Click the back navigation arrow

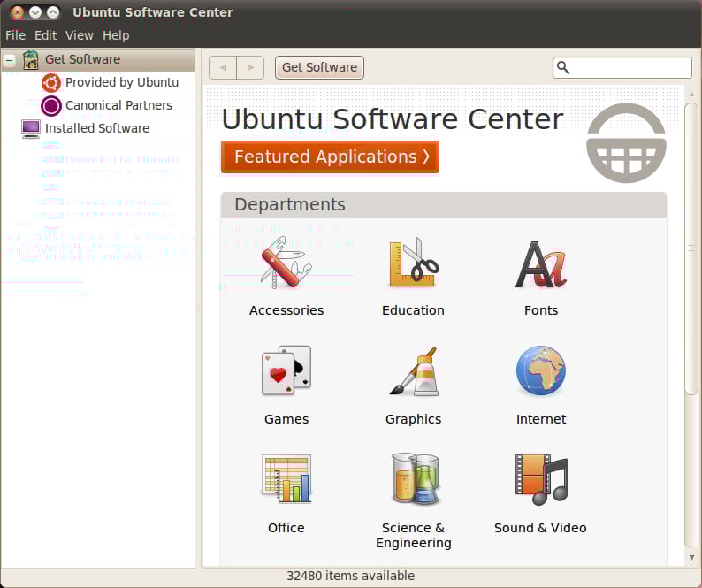tap(223, 67)
